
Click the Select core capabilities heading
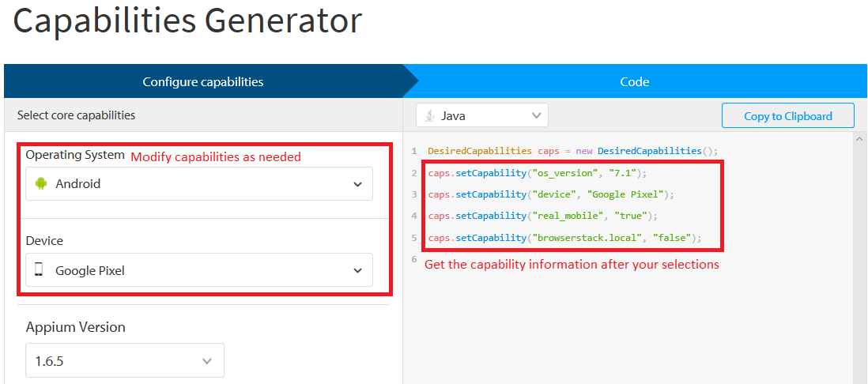click(77, 115)
